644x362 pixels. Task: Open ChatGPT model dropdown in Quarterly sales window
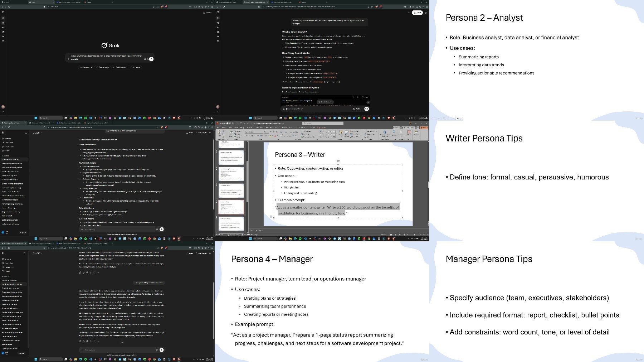[37, 132]
